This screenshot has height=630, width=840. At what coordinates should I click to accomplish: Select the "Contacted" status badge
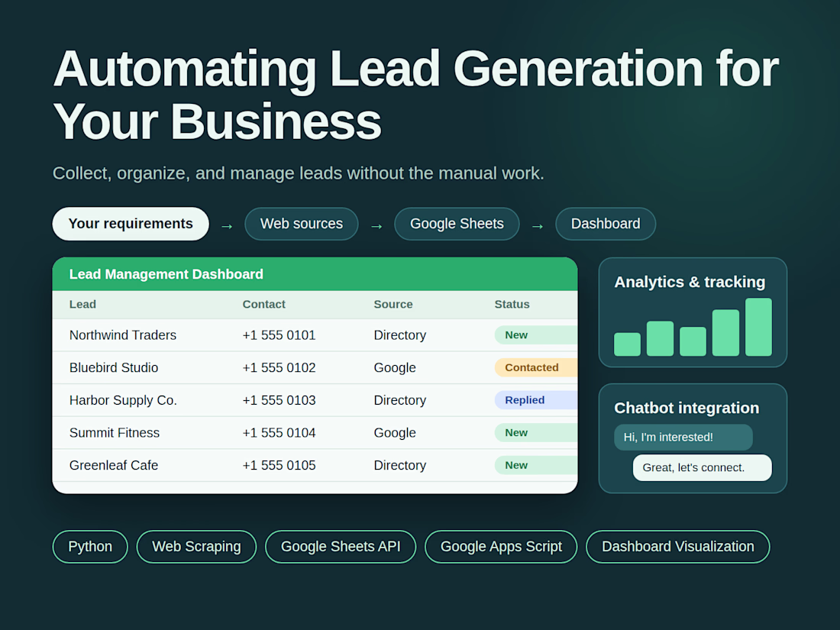(x=536, y=367)
